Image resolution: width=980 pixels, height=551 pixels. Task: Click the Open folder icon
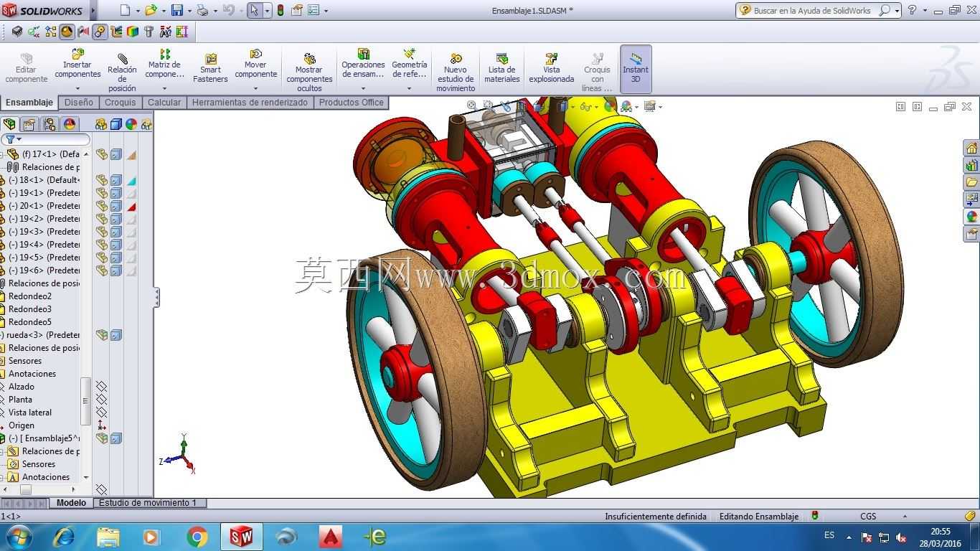point(151,11)
